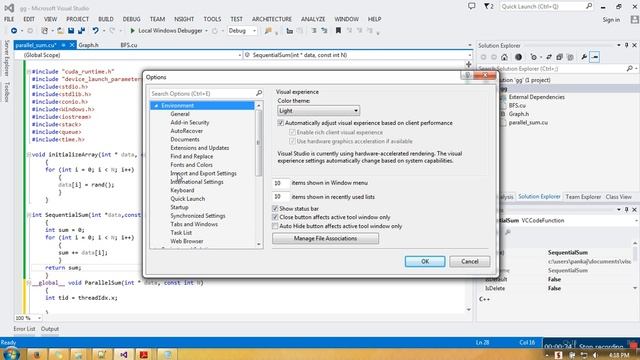Click the items shown in Window menu field
The width and height of the screenshot is (640, 360).
click(x=280, y=183)
